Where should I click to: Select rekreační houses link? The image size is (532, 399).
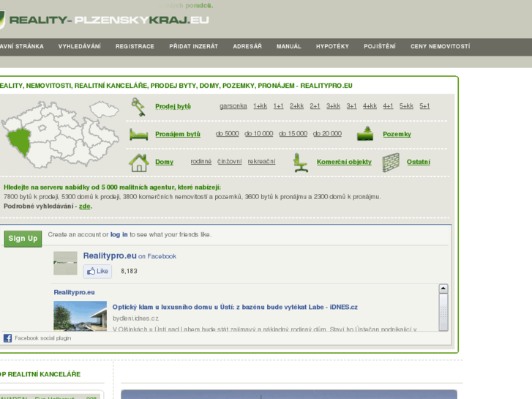(261, 162)
